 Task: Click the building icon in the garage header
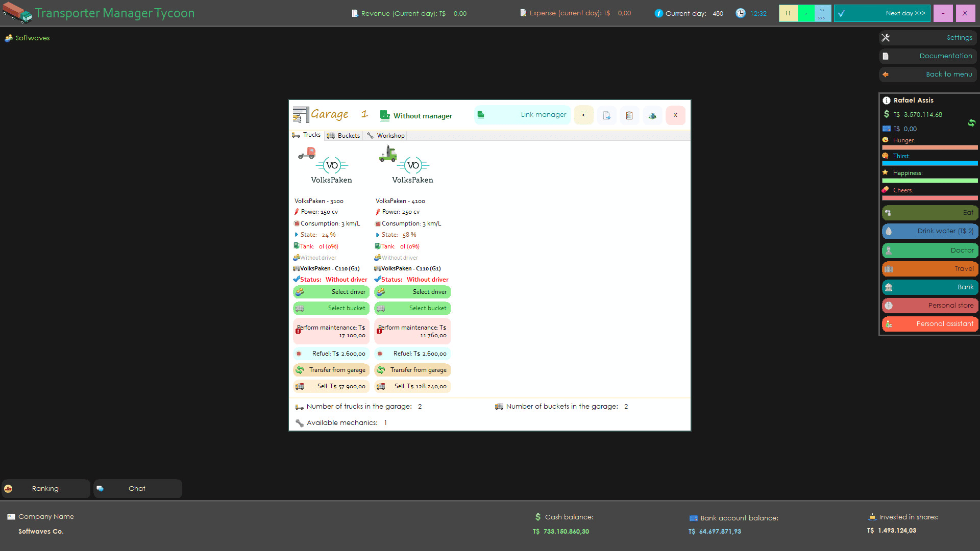tap(652, 115)
